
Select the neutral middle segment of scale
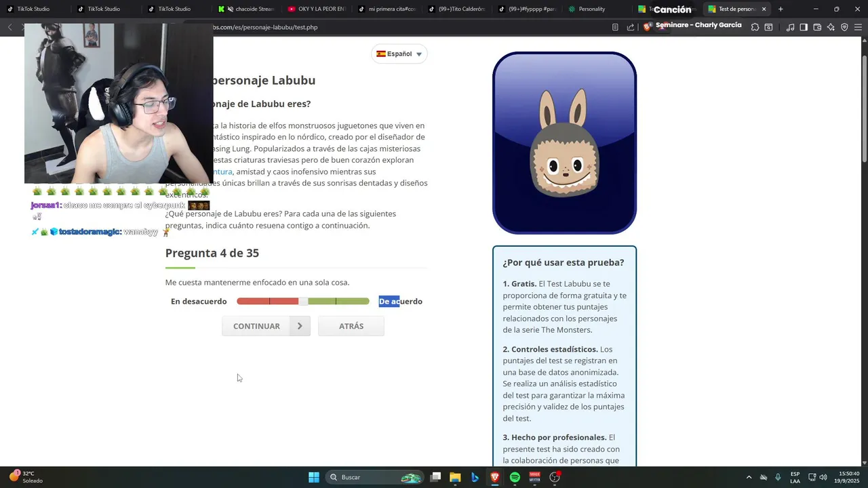pos(303,301)
